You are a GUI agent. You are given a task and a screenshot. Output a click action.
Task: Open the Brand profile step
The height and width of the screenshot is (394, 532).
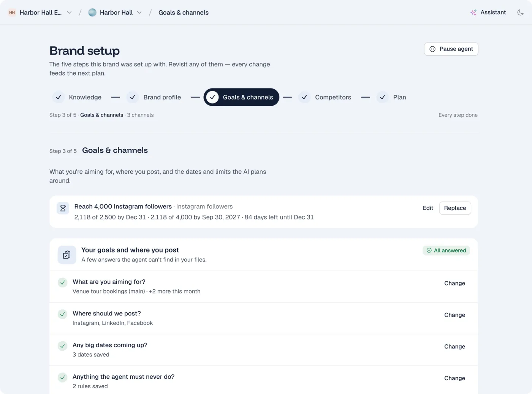(154, 97)
